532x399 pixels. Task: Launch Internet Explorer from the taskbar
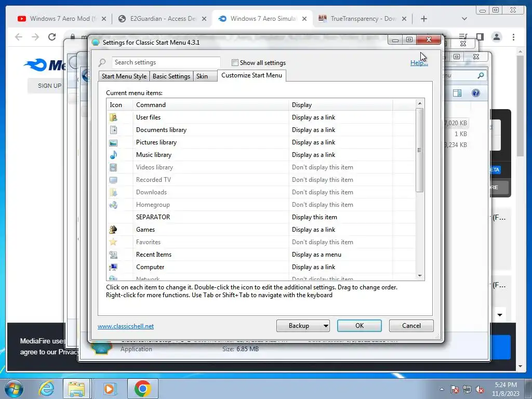point(46,389)
